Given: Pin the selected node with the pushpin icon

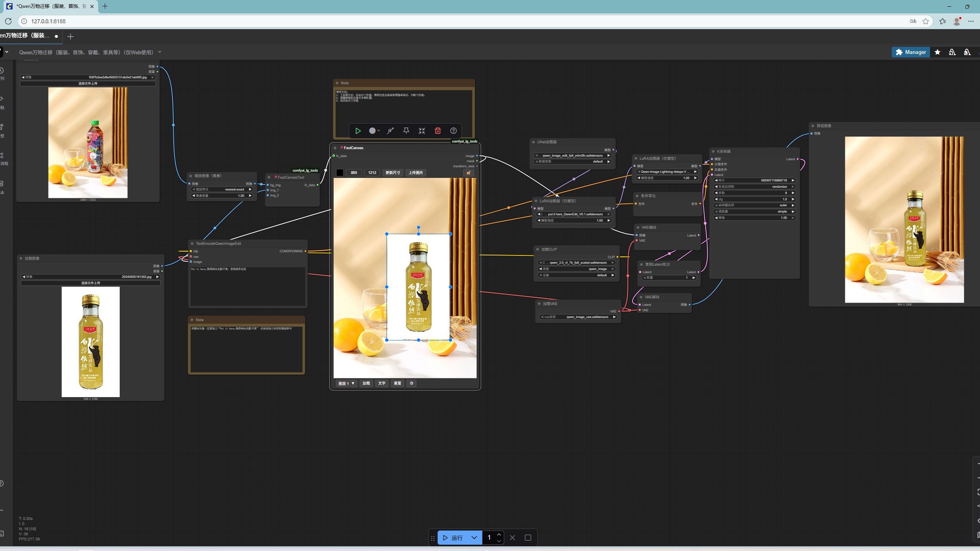Looking at the screenshot, I should pos(406,131).
